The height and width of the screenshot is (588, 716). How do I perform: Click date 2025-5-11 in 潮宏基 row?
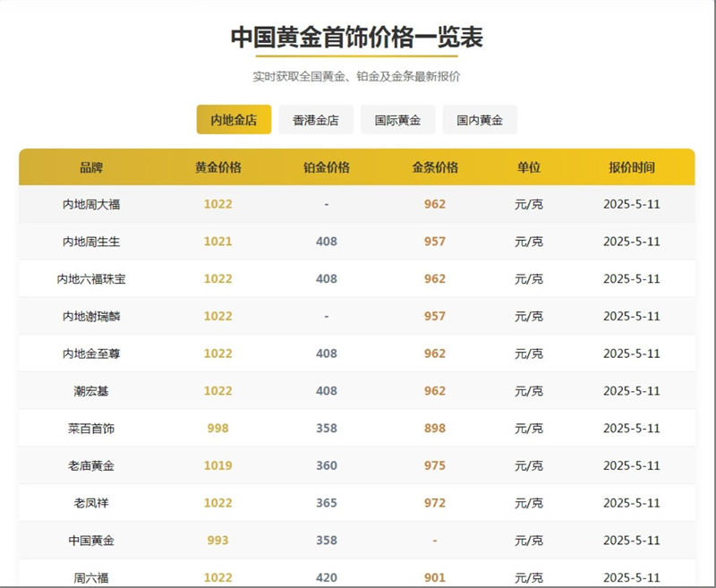tap(632, 391)
